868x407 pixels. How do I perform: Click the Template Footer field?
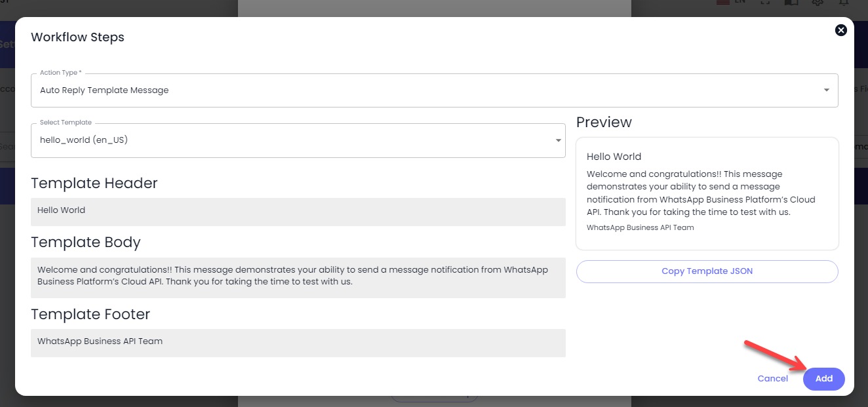pyautogui.click(x=298, y=343)
